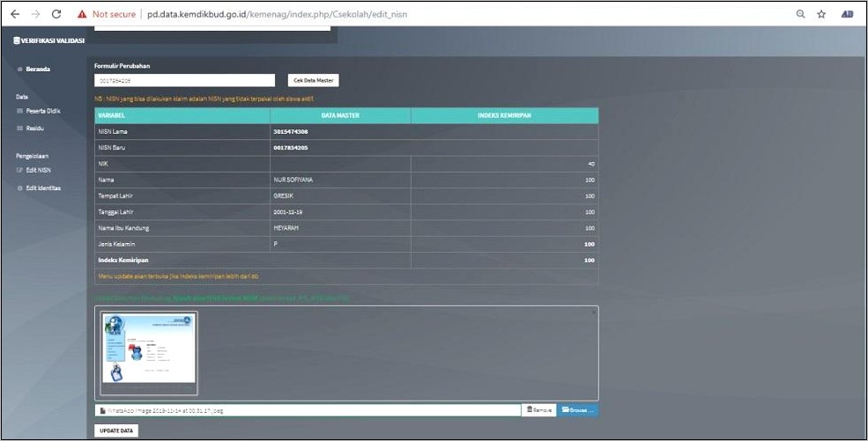
Task: Click the Nama Ibu Kandung label
Action: click(x=123, y=228)
